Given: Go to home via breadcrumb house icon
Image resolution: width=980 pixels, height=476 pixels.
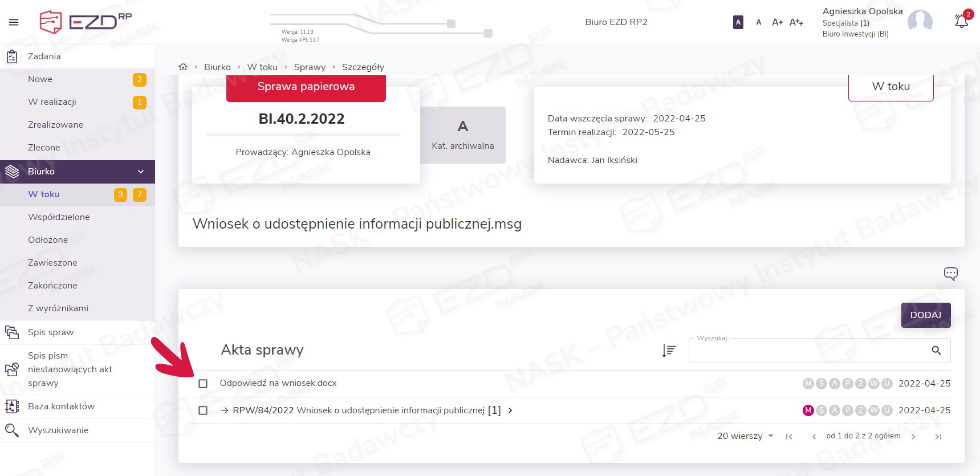Looking at the screenshot, I should [x=183, y=67].
